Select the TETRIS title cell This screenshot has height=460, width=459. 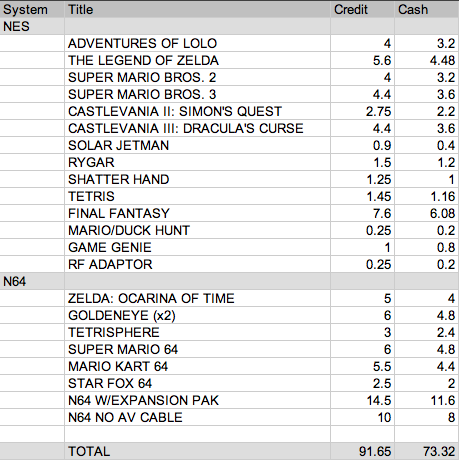point(197,196)
